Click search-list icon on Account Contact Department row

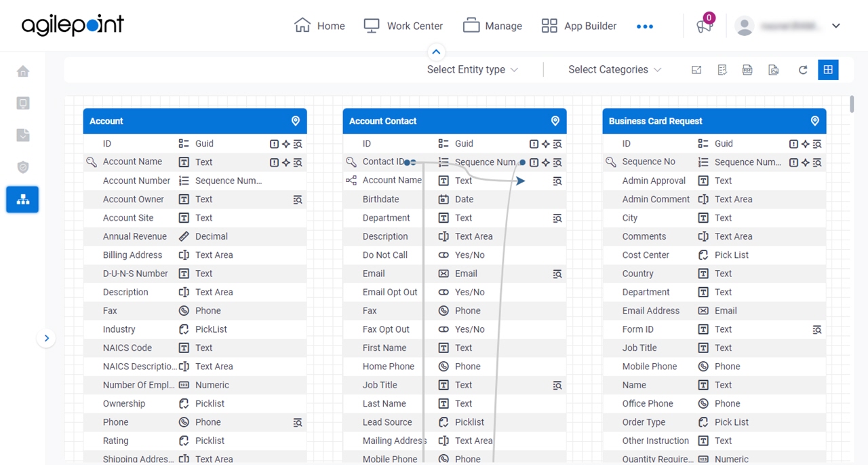coord(557,218)
